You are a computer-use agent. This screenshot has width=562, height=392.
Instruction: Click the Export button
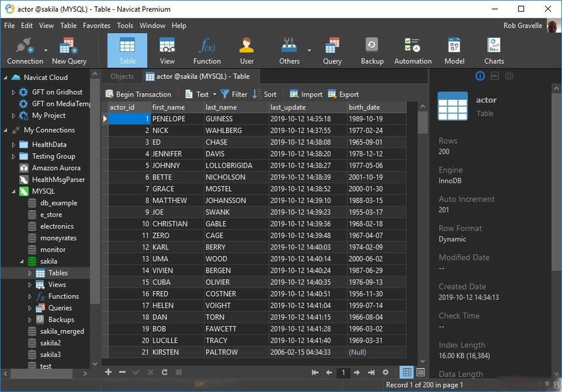tap(343, 94)
